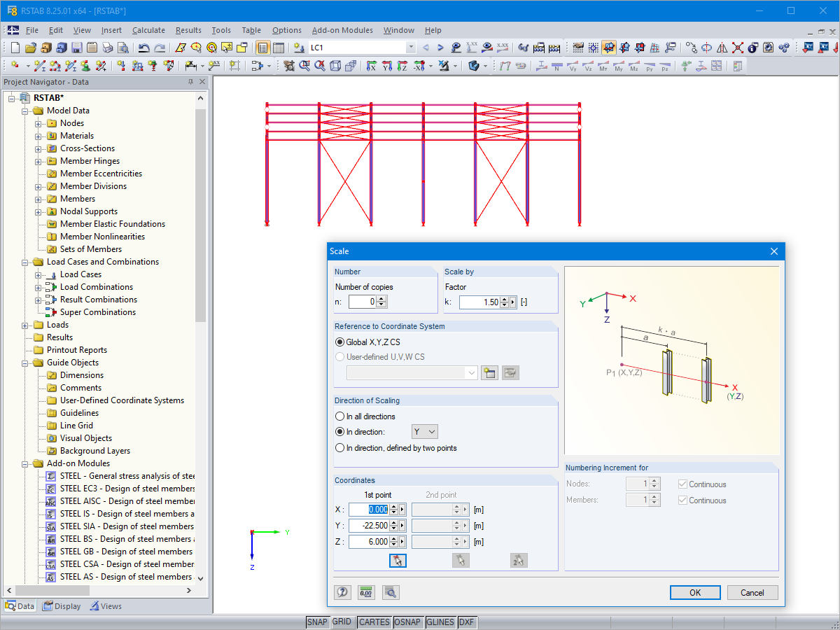Click the third icon at Scale dialog bottom-left
Image resolution: width=840 pixels, height=630 pixels.
[391, 592]
